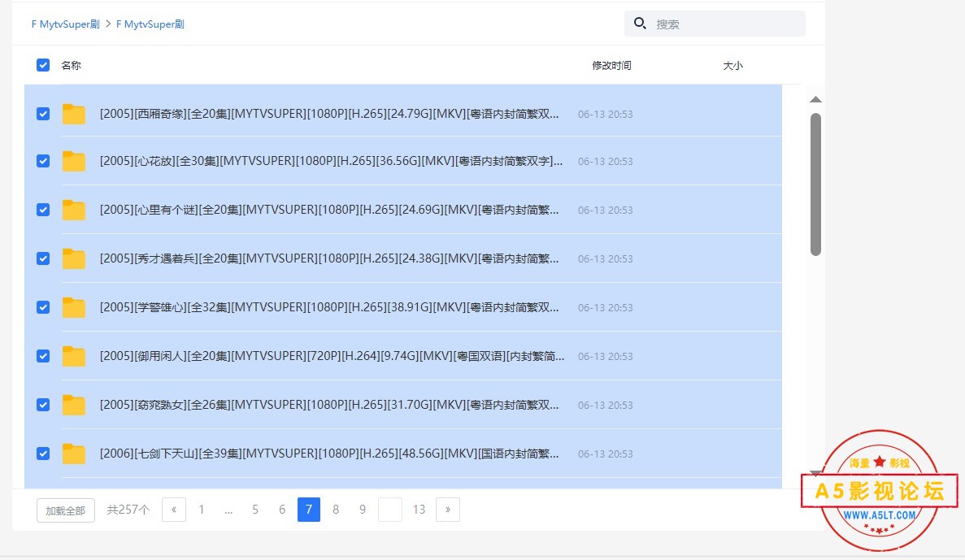The height and width of the screenshot is (560, 965).
Task: Open the [2005][御用闲人][全20集] folder name
Action: click(332, 356)
